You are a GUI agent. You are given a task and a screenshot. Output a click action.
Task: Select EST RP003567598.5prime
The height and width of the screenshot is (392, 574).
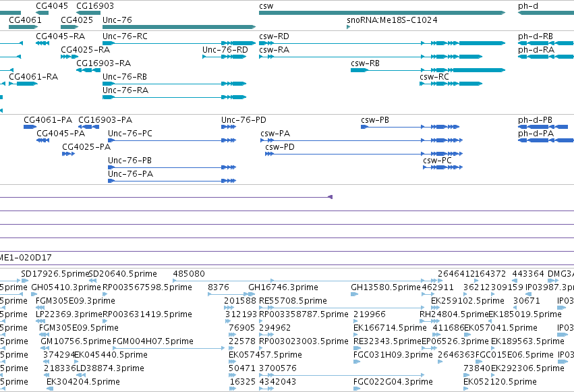106,294
